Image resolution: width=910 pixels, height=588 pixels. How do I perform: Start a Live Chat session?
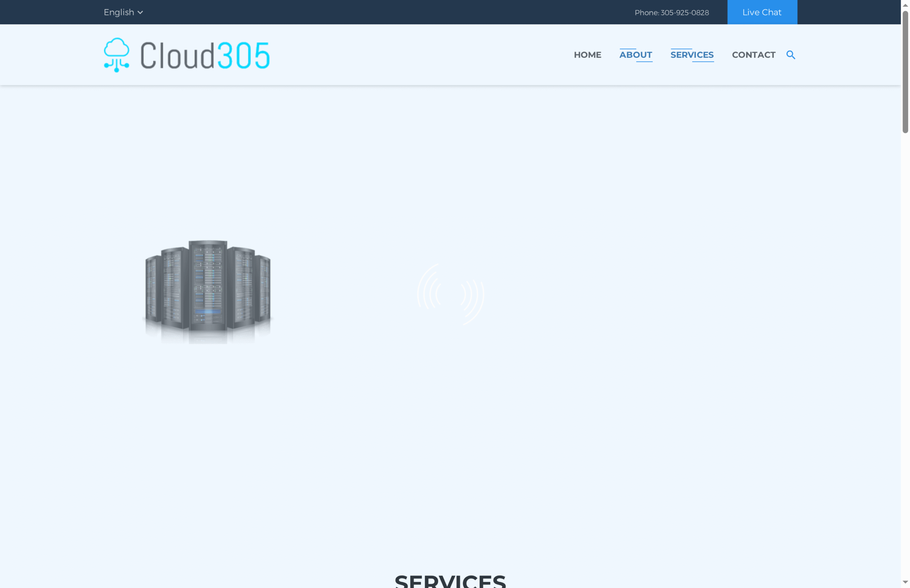coord(762,12)
